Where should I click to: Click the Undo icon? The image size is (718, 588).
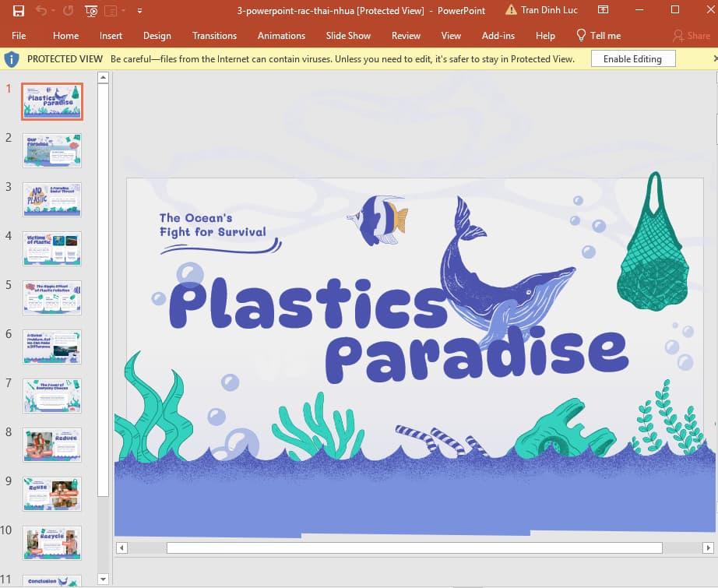[40, 10]
